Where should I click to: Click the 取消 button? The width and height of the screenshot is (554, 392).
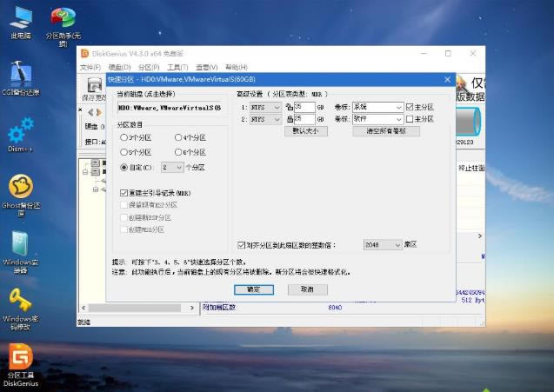(x=307, y=289)
